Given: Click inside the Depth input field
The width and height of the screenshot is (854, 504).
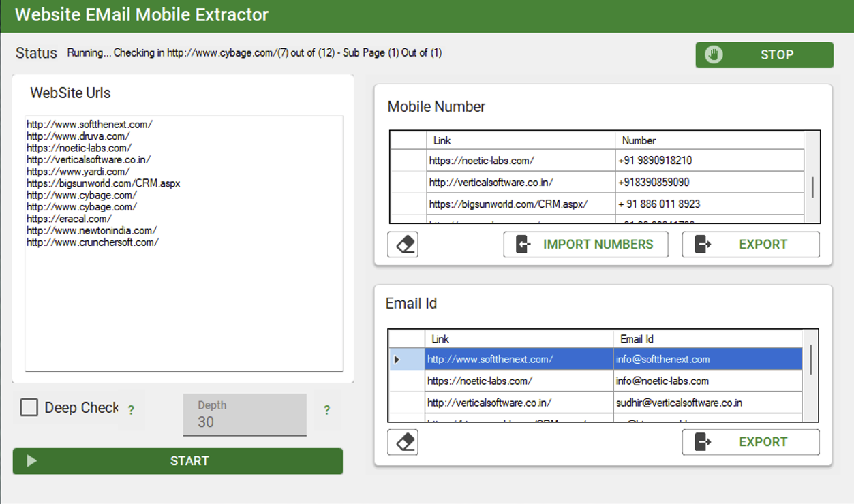Looking at the screenshot, I should [245, 422].
